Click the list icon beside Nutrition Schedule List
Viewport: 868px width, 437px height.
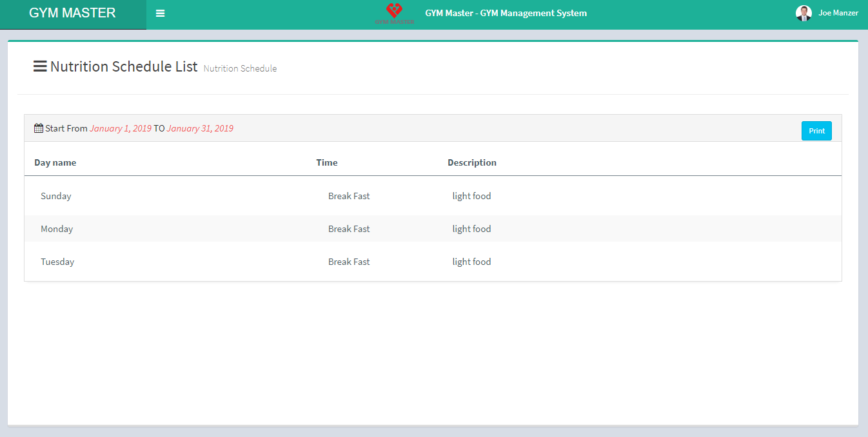point(40,66)
